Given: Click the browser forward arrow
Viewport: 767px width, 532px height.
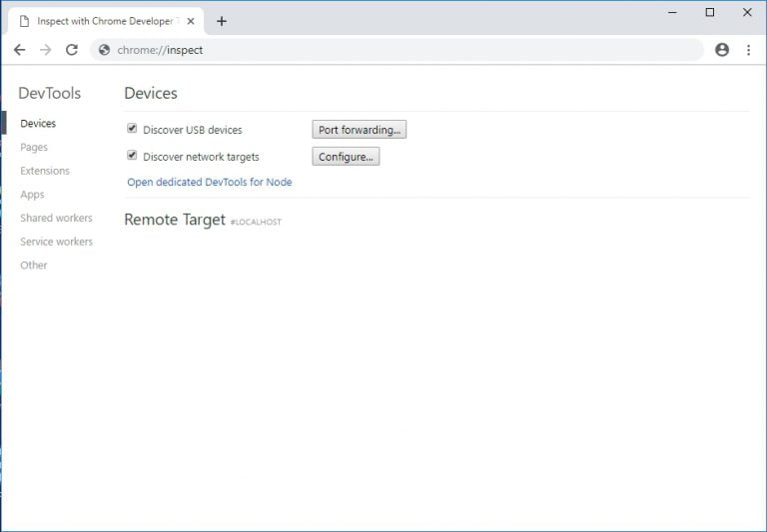Looking at the screenshot, I should [45, 50].
